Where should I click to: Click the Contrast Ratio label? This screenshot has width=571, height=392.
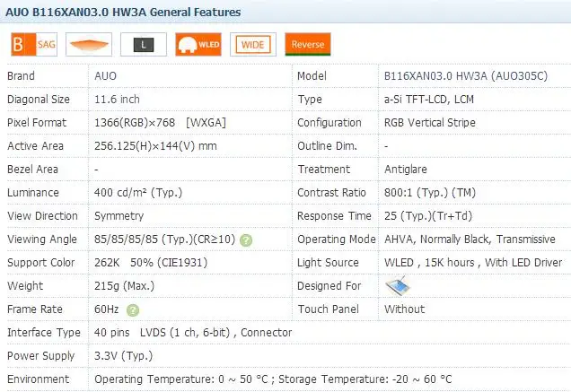click(332, 193)
